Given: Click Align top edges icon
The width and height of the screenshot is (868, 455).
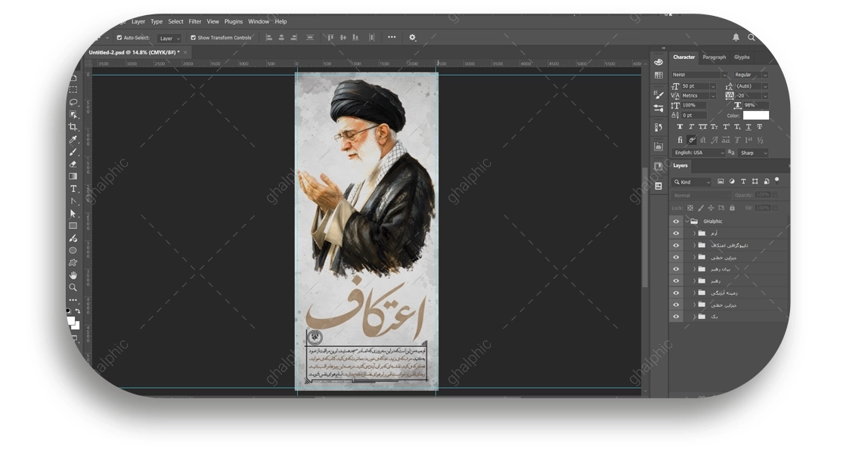Looking at the screenshot, I should click(x=330, y=38).
